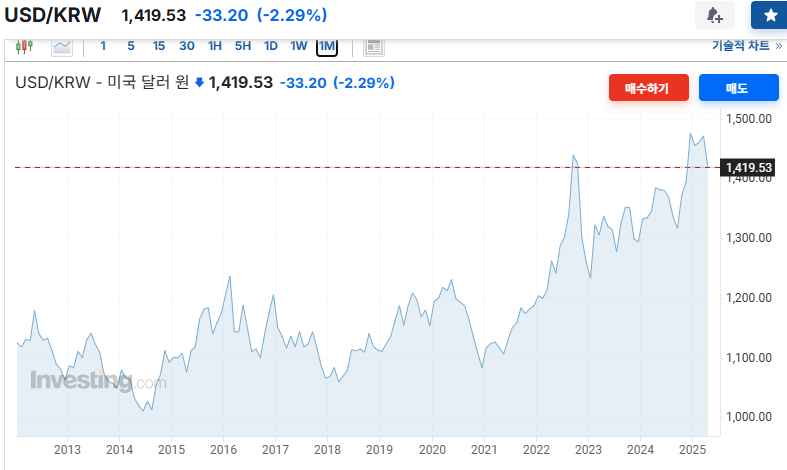Switch to candlestick chart type

tap(24, 47)
